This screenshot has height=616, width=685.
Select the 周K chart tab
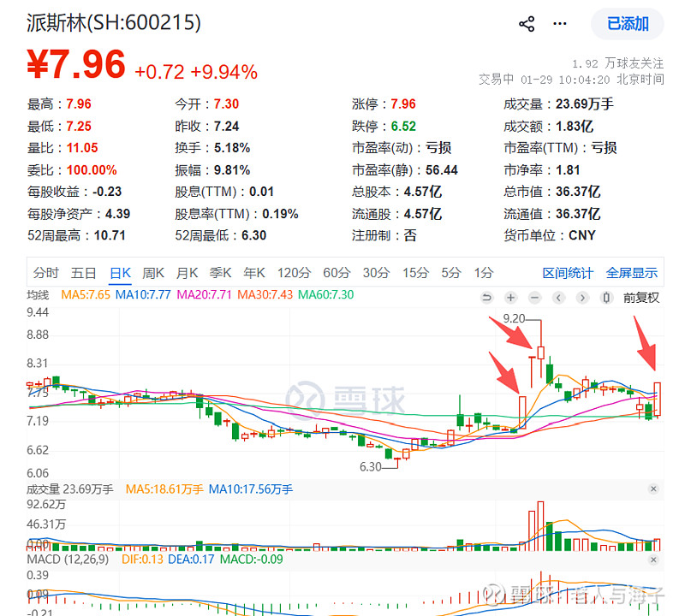click(x=153, y=273)
